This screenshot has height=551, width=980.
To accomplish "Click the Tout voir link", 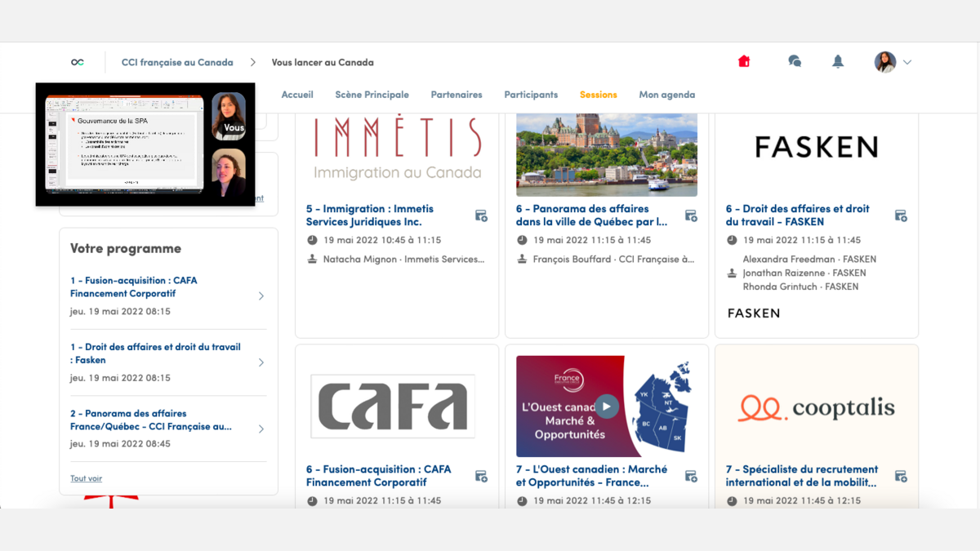I will (86, 478).
